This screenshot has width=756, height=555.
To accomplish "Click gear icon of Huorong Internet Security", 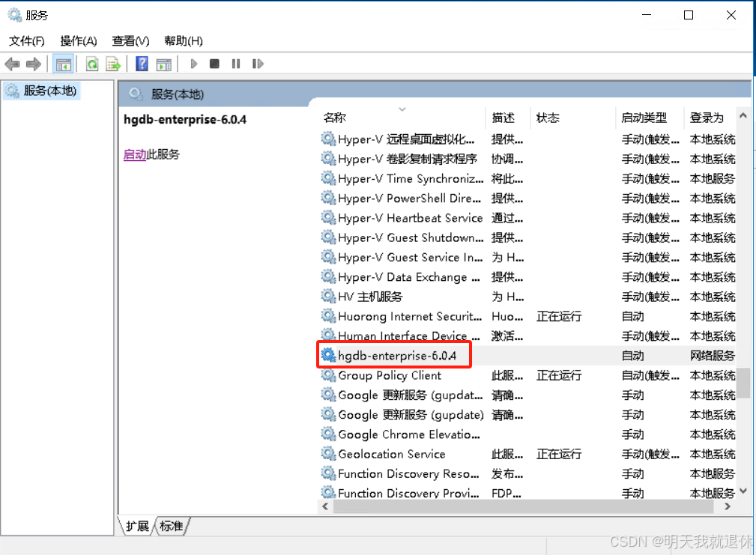I will tap(328, 315).
